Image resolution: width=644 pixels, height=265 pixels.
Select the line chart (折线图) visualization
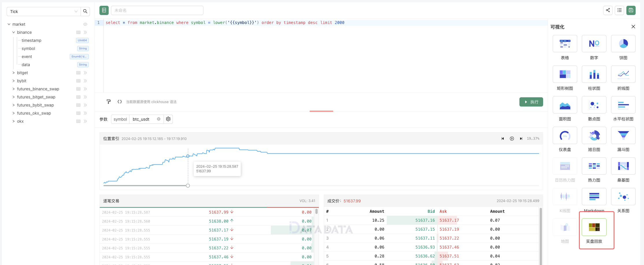(x=623, y=74)
